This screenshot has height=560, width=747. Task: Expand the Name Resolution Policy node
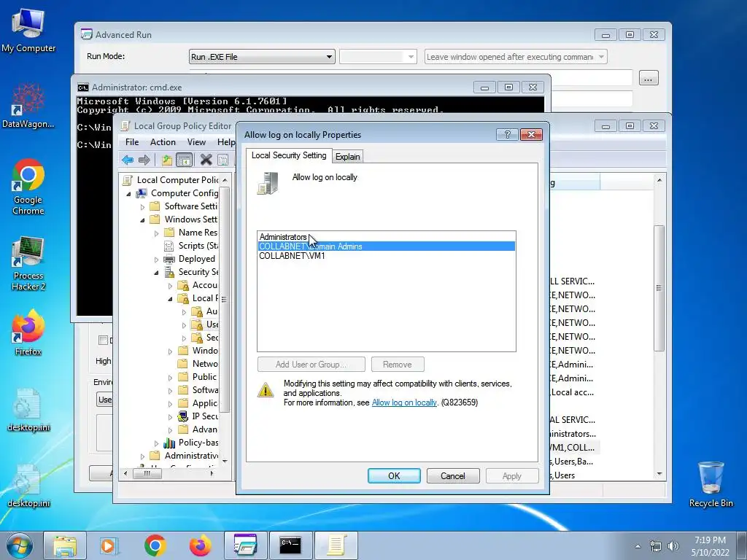pyautogui.click(x=156, y=233)
